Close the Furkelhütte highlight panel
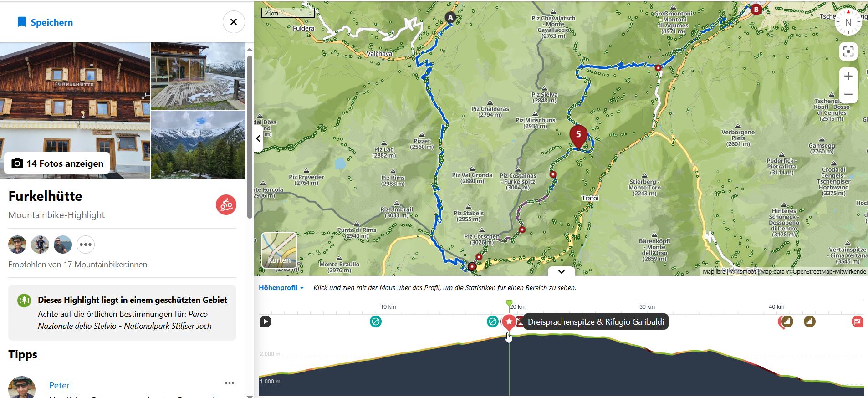 pyautogui.click(x=234, y=22)
